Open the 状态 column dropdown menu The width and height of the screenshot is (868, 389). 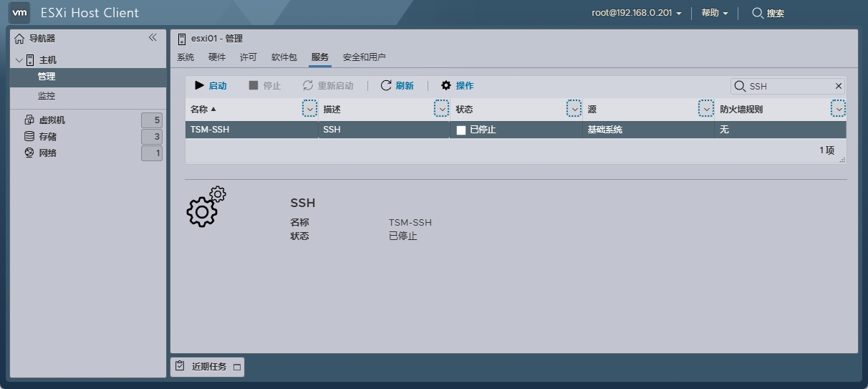574,109
